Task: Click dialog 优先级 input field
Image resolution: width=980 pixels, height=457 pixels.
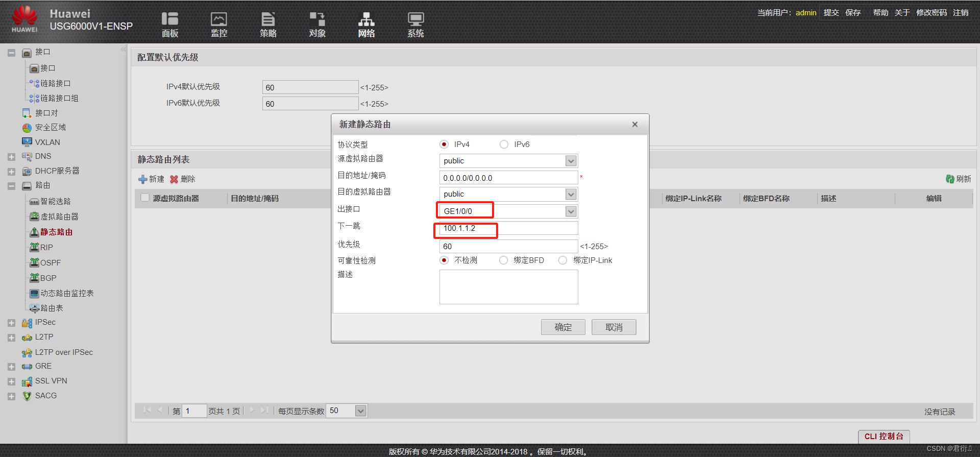Action: click(509, 246)
